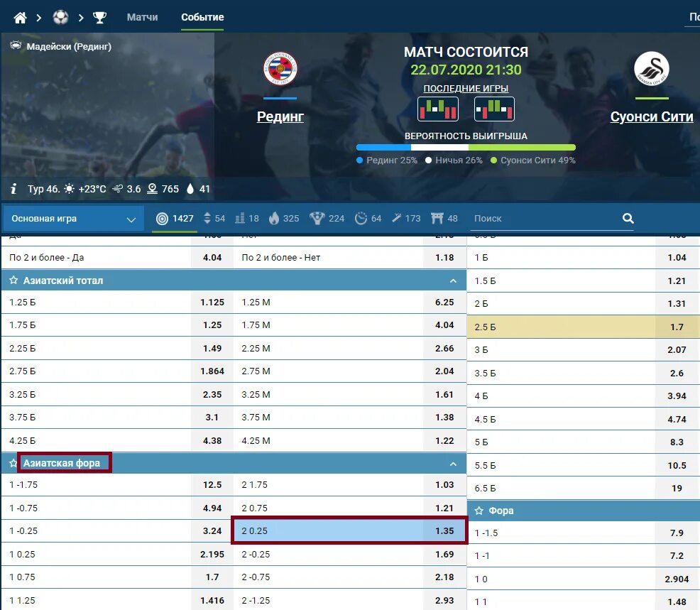Select 4.25 Б odds 4.38

coord(117,440)
